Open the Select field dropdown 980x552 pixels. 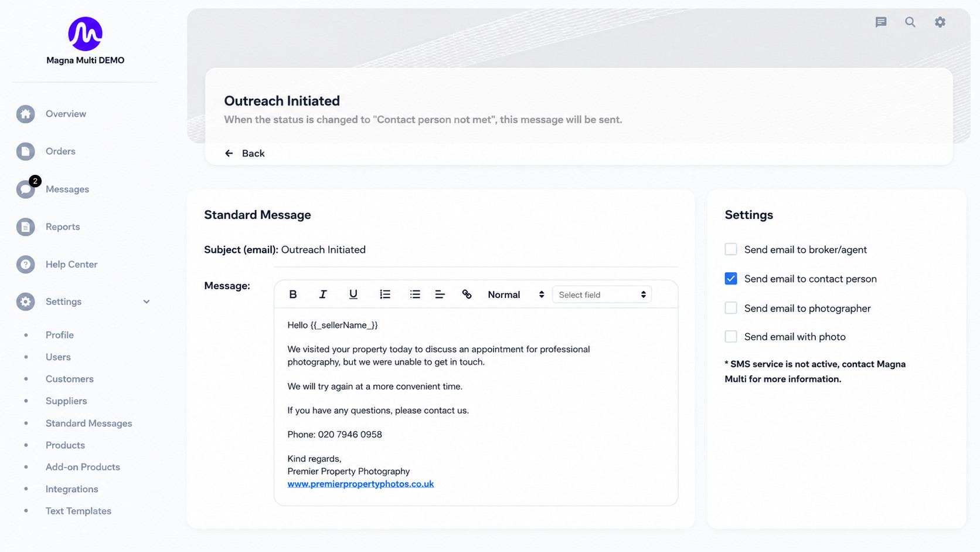point(602,294)
